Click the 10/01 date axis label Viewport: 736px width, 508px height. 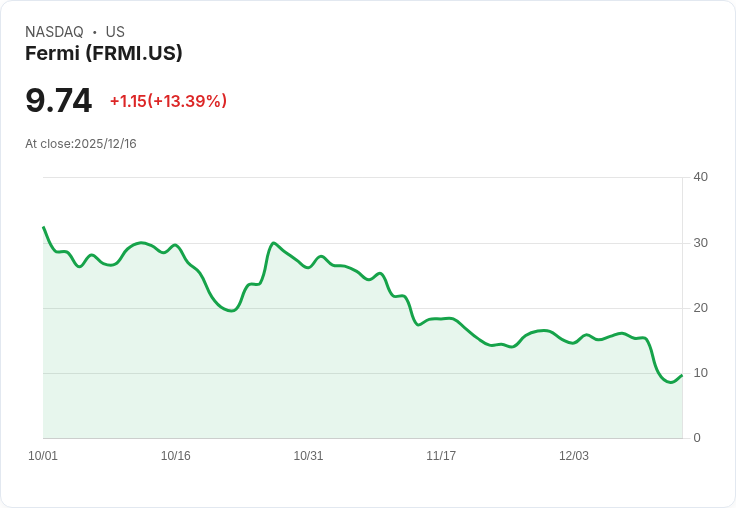(x=43, y=456)
